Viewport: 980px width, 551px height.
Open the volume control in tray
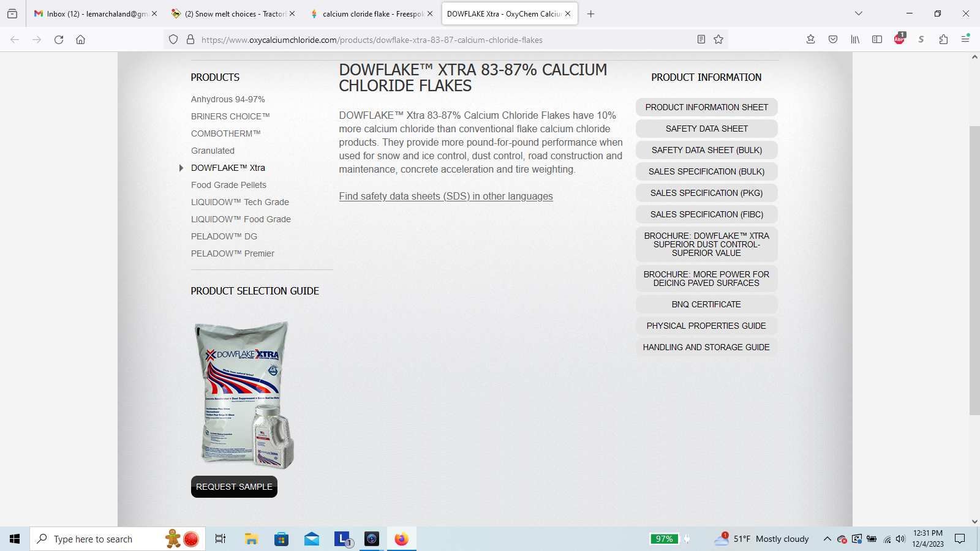tap(900, 539)
